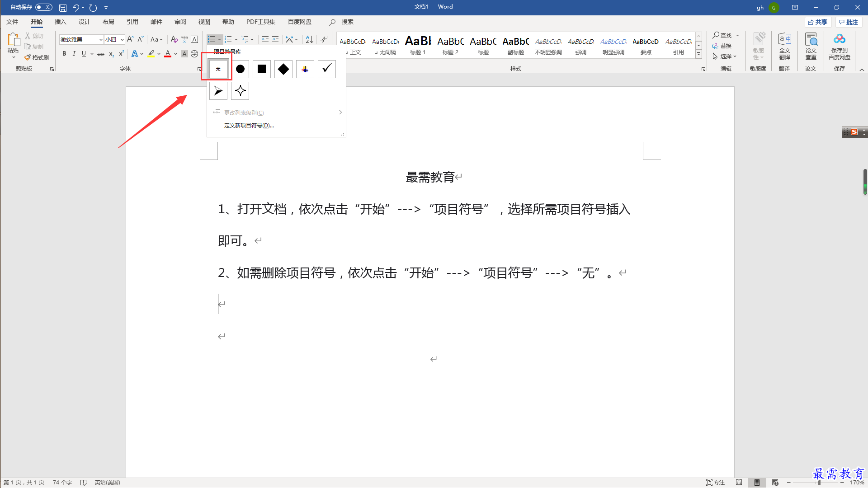Click the Paste clipboard icon
Viewport: 868px width, 488px height.
[13, 40]
